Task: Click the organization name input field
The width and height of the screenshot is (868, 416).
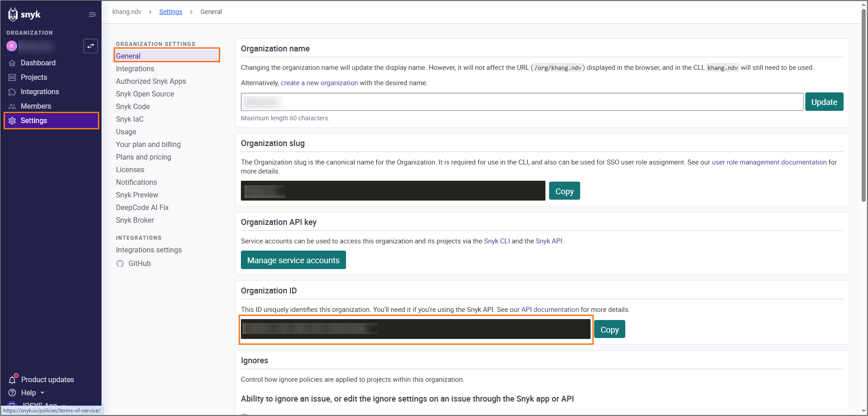Action: coord(522,102)
